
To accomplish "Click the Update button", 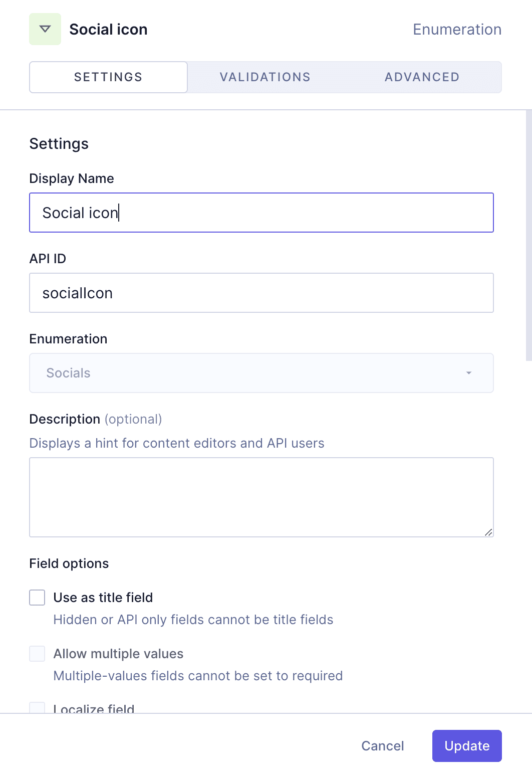I will point(466,746).
